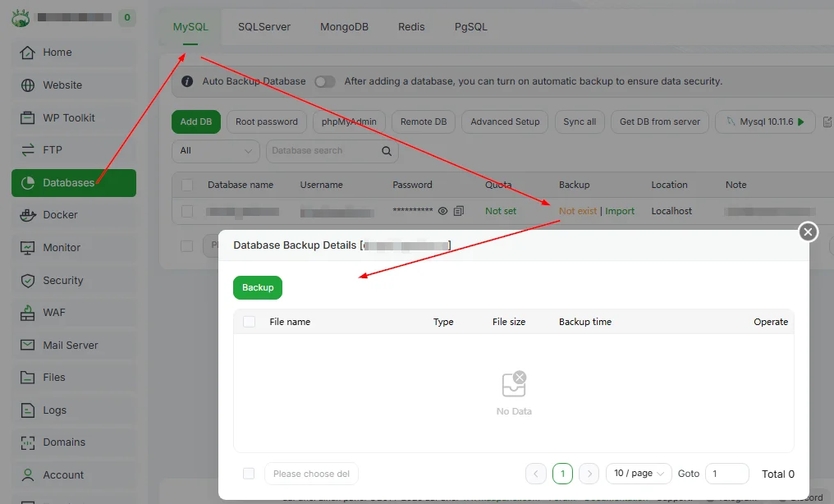Reveal the database password with the eye icon
The image size is (834, 504).
(442, 211)
